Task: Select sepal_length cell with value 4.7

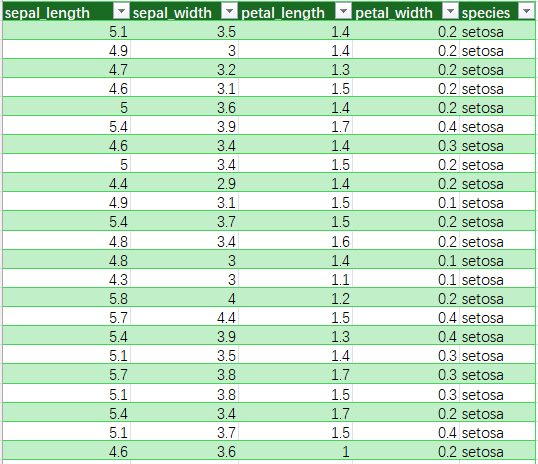Action: [67, 69]
